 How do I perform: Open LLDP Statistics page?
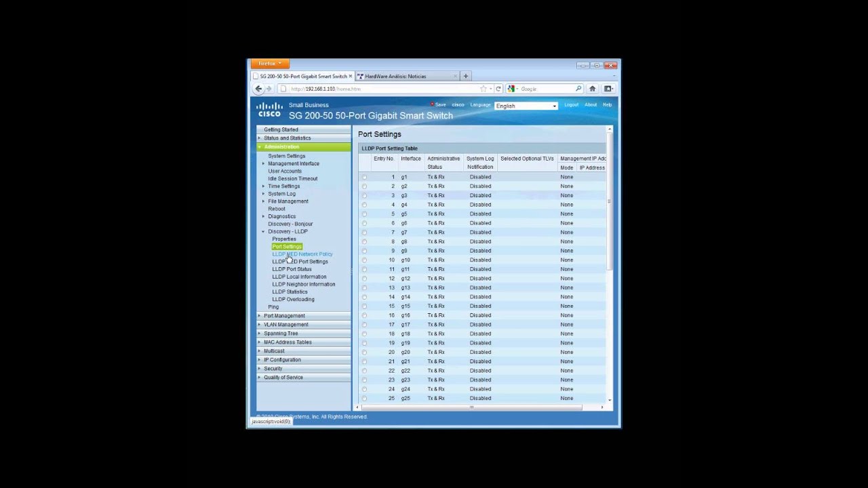pyautogui.click(x=290, y=292)
